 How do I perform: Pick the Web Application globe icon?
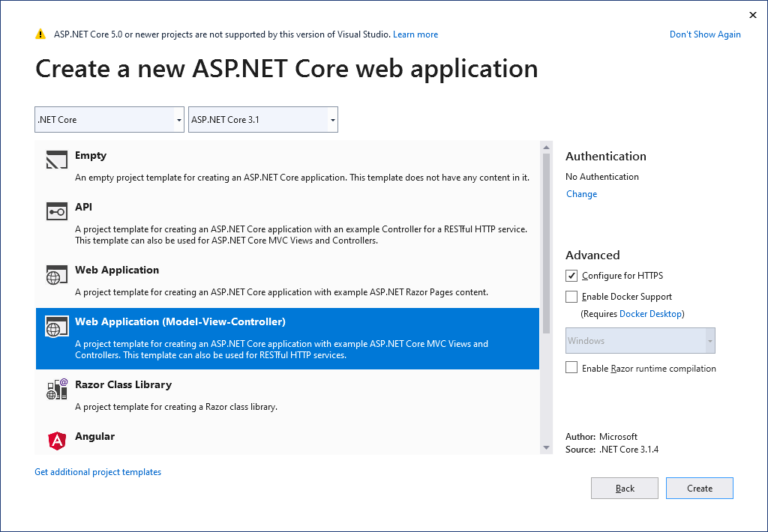point(57,274)
